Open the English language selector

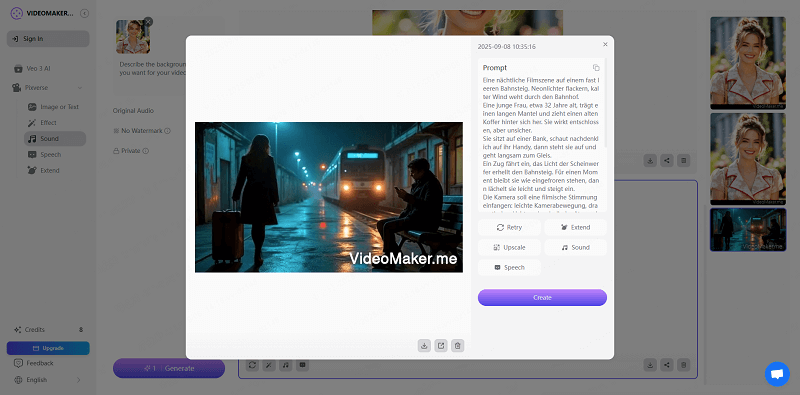click(48, 380)
